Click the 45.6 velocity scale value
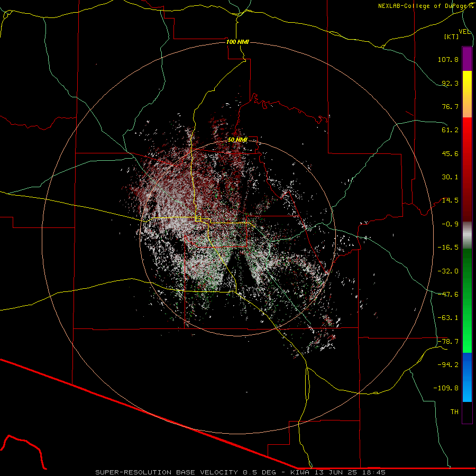 (x=450, y=153)
